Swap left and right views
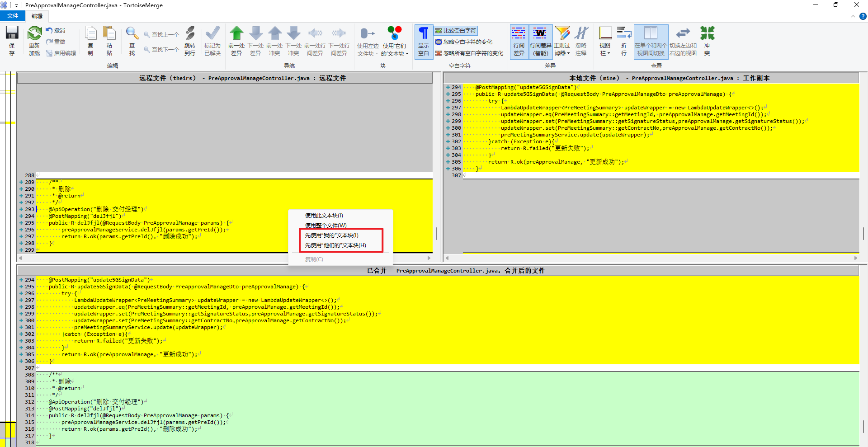Screen dimensions: 868x447 click(683, 41)
